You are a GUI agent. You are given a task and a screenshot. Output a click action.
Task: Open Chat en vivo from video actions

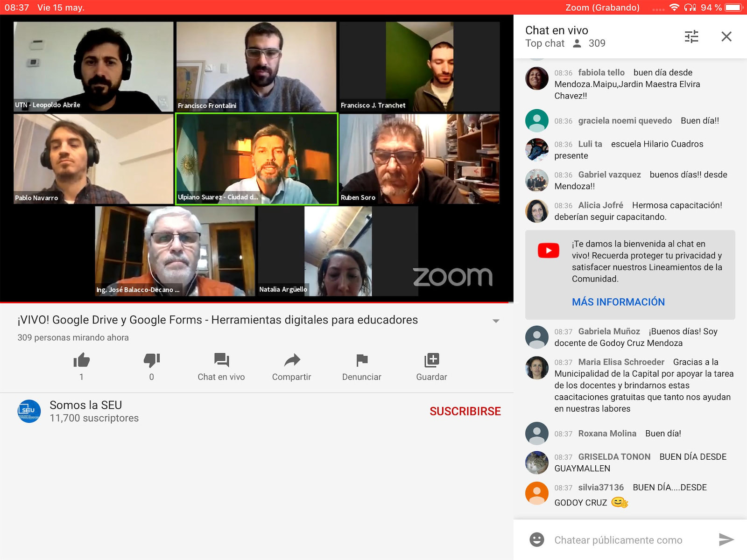click(221, 367)
